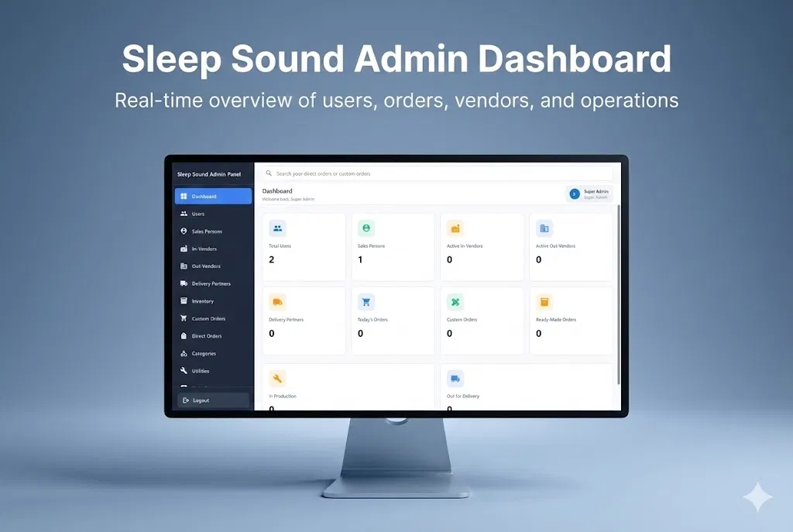Click the Logout button
The image size is (793, 532).
coord(213,400)
